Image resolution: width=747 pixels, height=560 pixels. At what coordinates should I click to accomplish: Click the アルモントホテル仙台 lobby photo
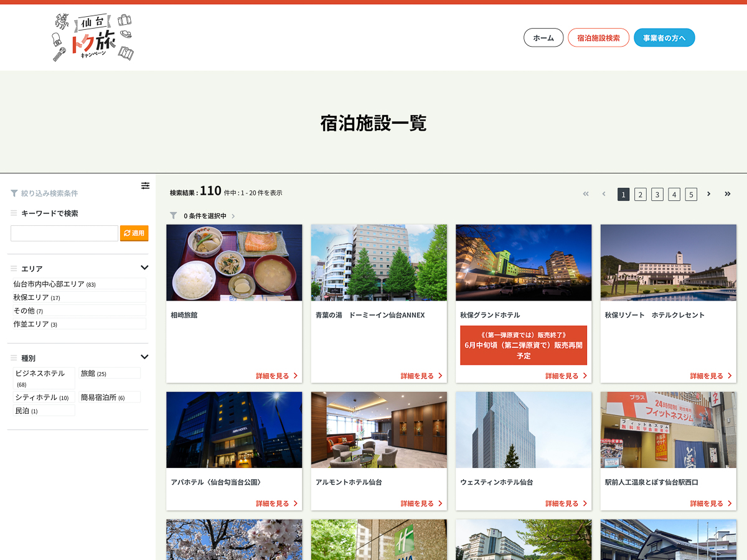pyautogui.click(x=379, y=430)
